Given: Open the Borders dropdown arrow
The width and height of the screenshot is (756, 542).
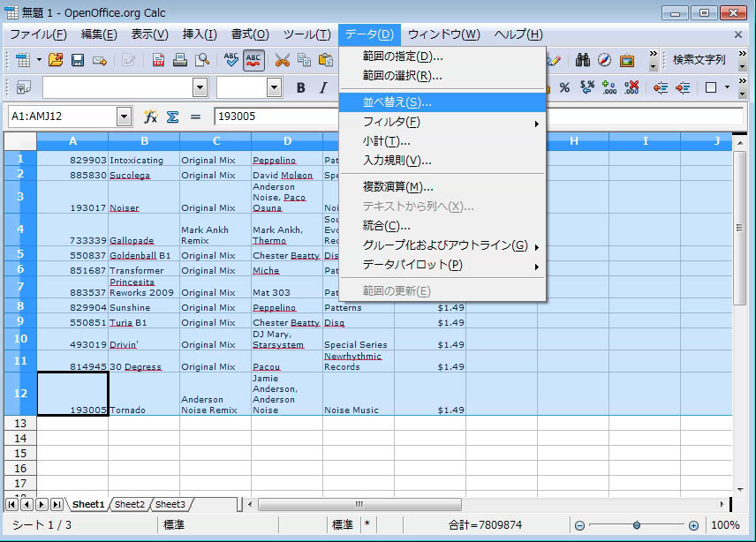Looking at the screenshot, I should (727, 87).
